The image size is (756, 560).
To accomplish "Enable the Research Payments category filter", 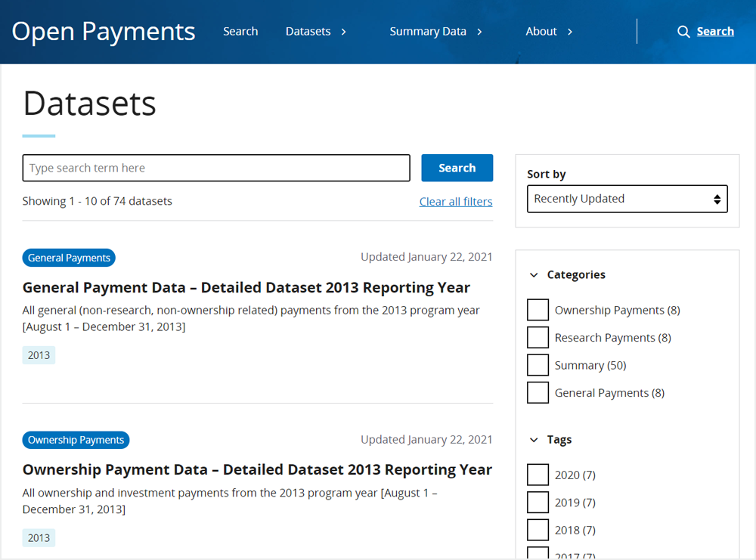I will click(538, 338).
